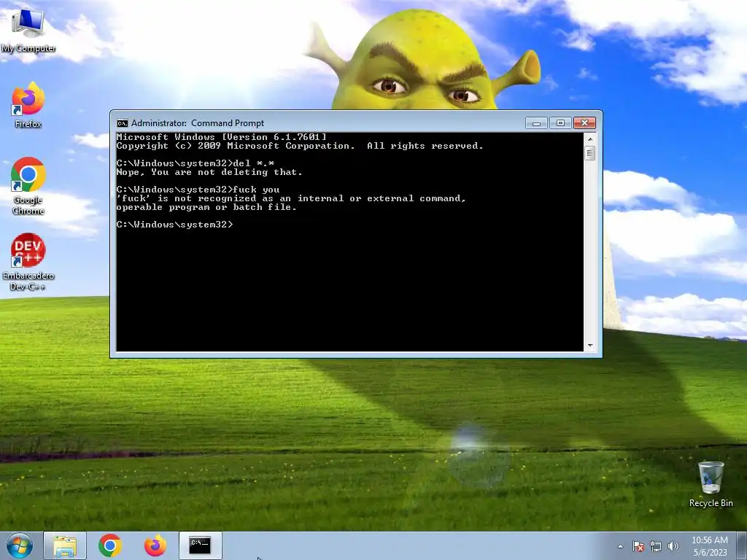Viewport: 747px width, 560px height.
Task: Click the Microsoft Windows version line
Action: pyautogui.click(x=222, y=137)
